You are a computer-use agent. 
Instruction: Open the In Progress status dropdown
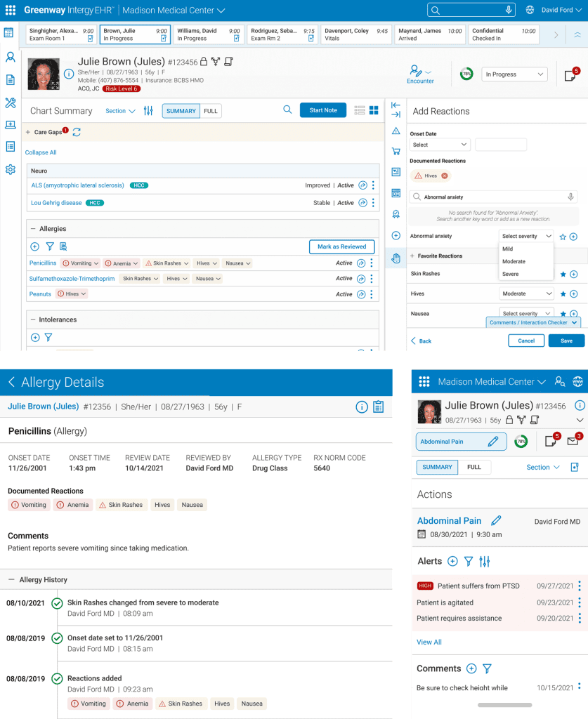[x=514, y=74]
